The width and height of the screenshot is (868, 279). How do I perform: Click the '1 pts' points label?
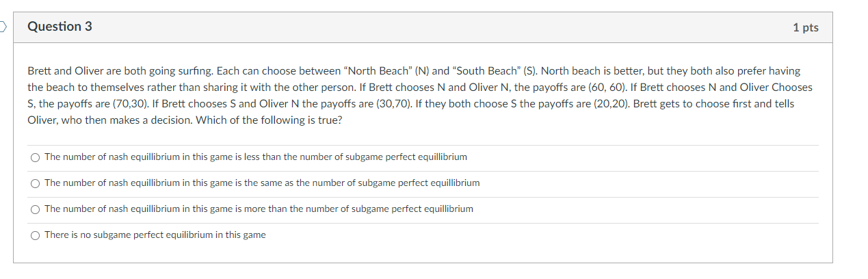pos(806,27)
